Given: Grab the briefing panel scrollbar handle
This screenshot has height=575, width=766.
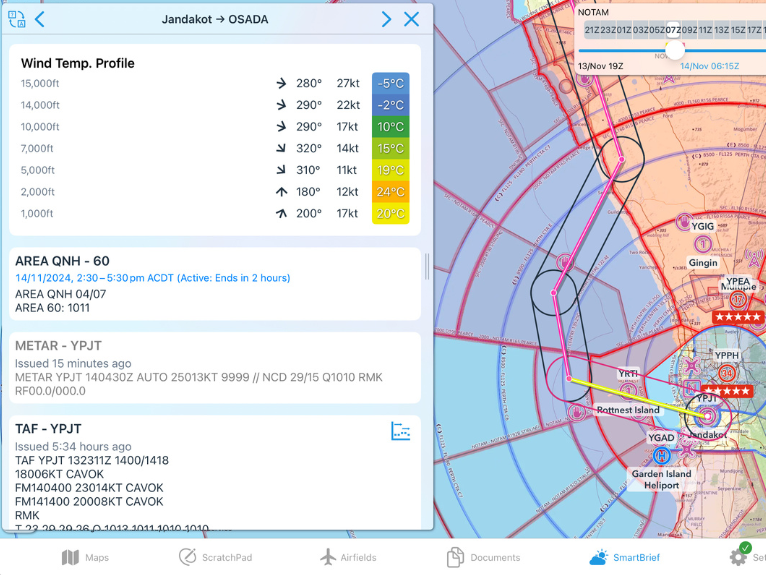Looking at the screenshot, I should pos(427,266).
